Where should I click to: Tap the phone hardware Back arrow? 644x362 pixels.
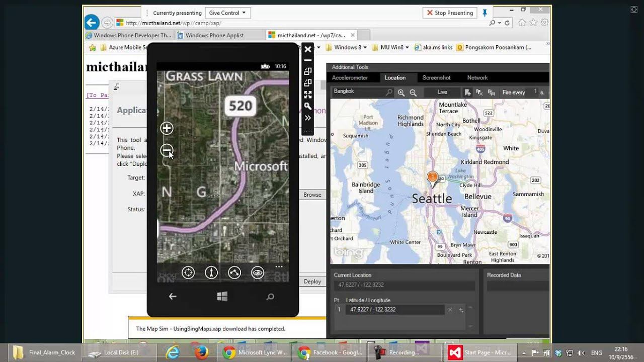tap(173, 297)
